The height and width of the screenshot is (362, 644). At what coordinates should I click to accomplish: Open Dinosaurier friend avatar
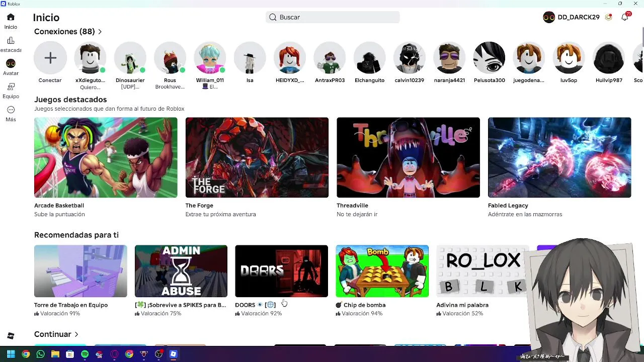coord(130,58)
